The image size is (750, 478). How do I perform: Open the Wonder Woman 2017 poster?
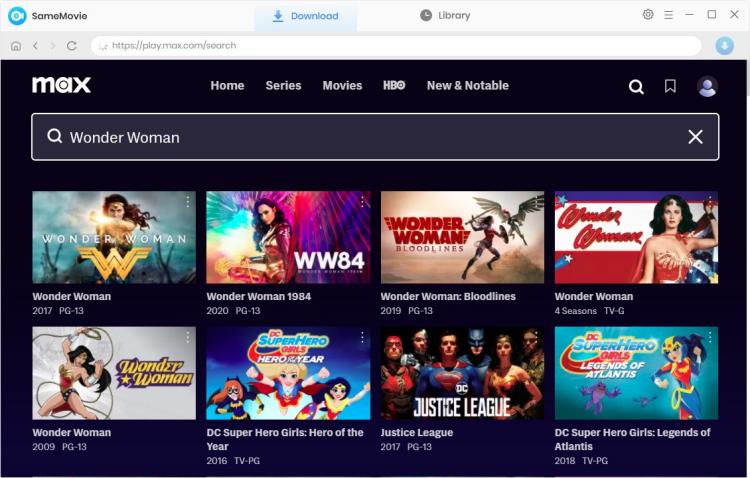[x=114, y=237]
